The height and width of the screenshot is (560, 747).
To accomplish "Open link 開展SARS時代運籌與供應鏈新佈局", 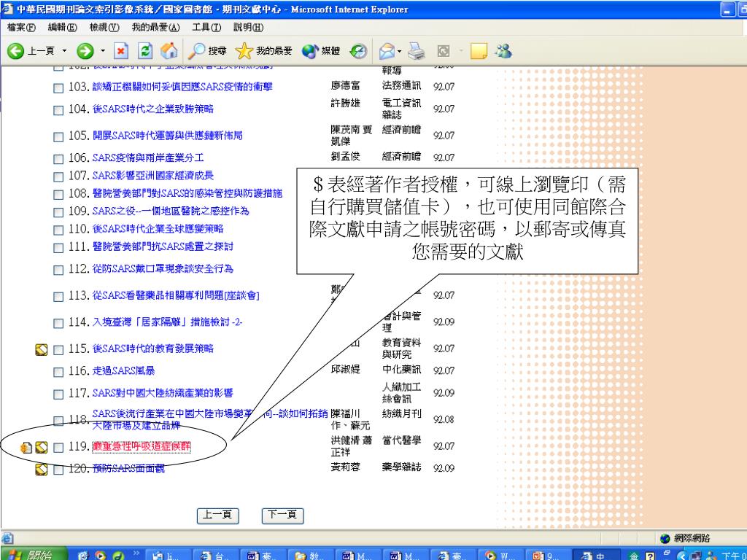I will (x=168, y=135).
